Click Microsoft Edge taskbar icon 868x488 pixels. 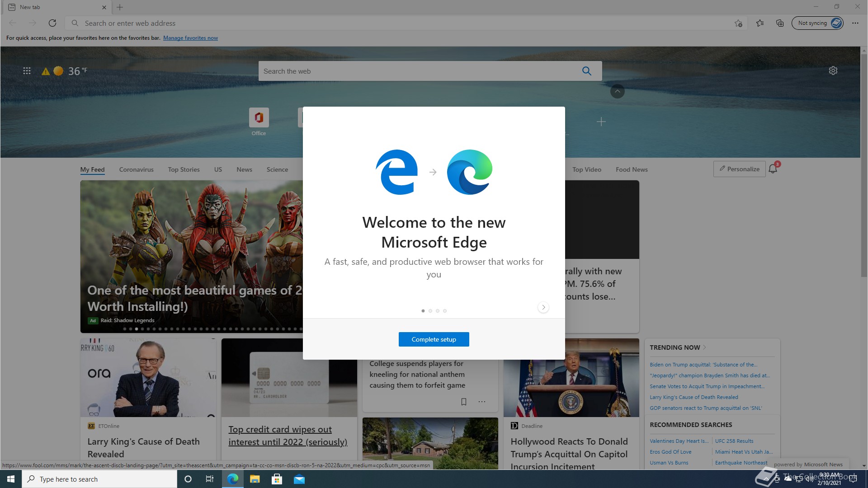click(233, 479)
